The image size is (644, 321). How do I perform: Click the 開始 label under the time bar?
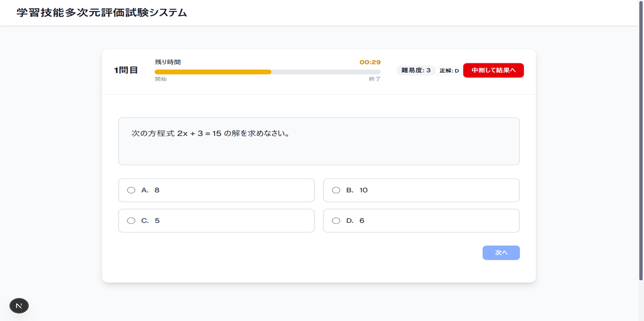[161, 79]
